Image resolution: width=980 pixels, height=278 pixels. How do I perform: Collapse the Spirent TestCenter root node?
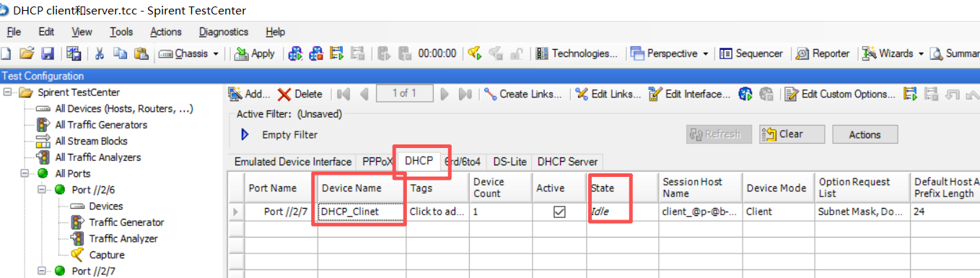(x=8, y=92)
